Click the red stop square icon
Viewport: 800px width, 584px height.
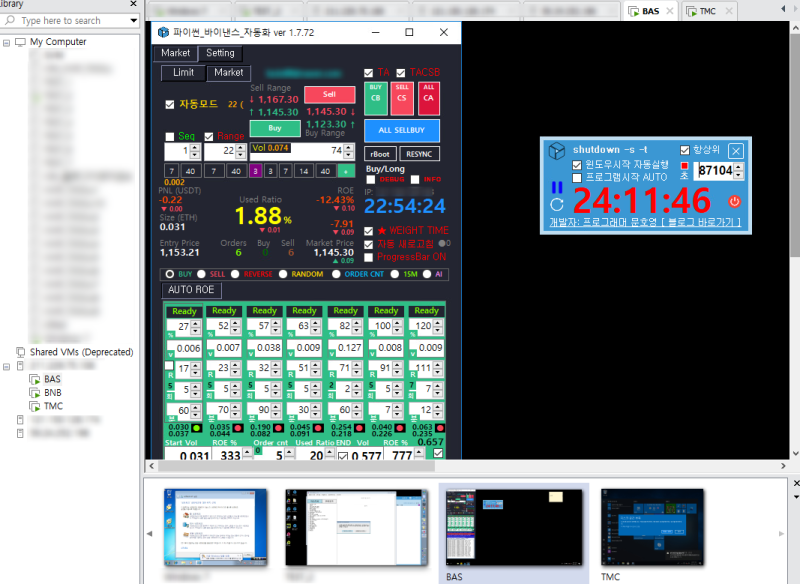tap(684, 166)
